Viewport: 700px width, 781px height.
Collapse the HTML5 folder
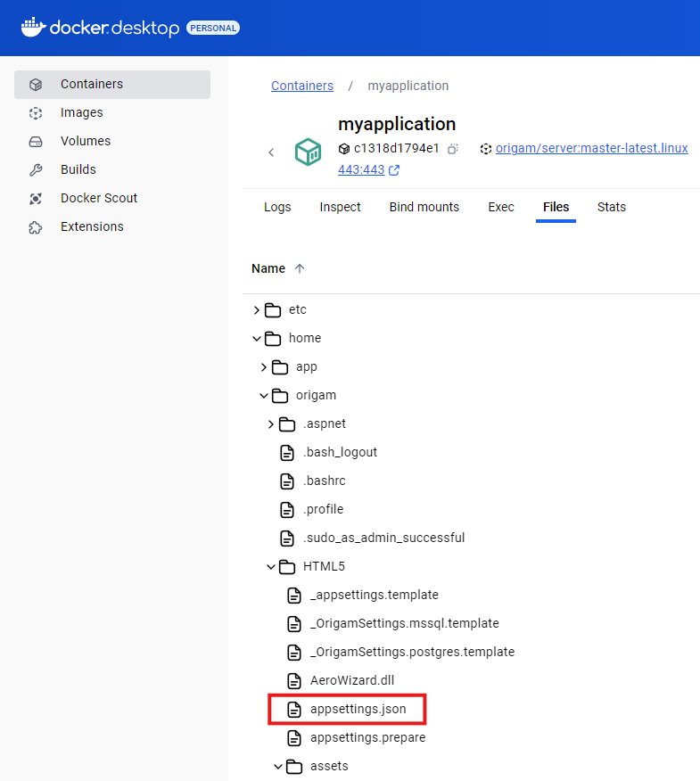tap(271, 567)
